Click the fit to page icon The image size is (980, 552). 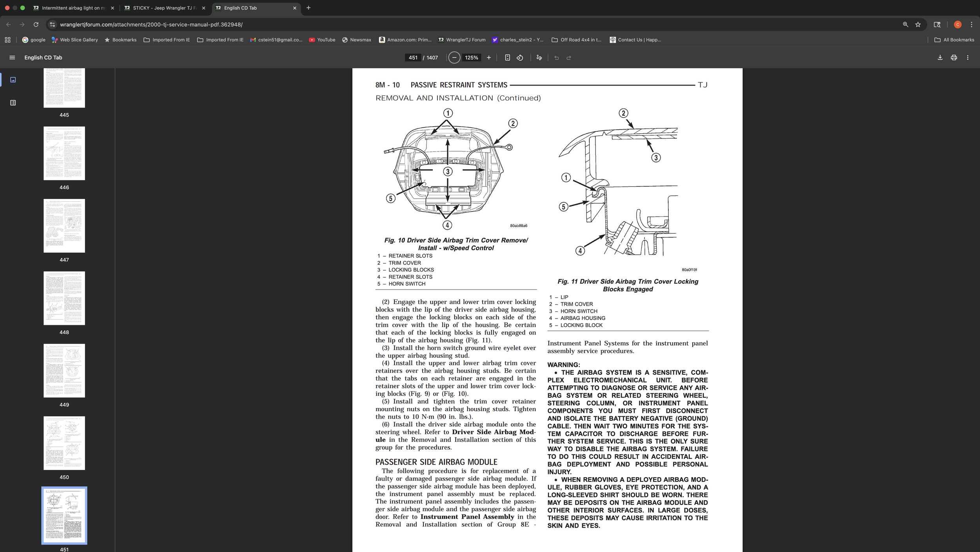[507, 58]
